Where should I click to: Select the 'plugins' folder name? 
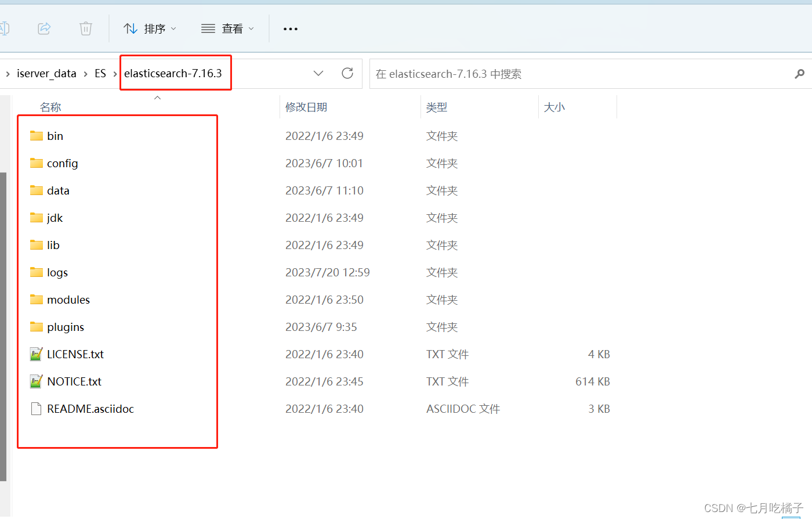[x=66, y=327]
